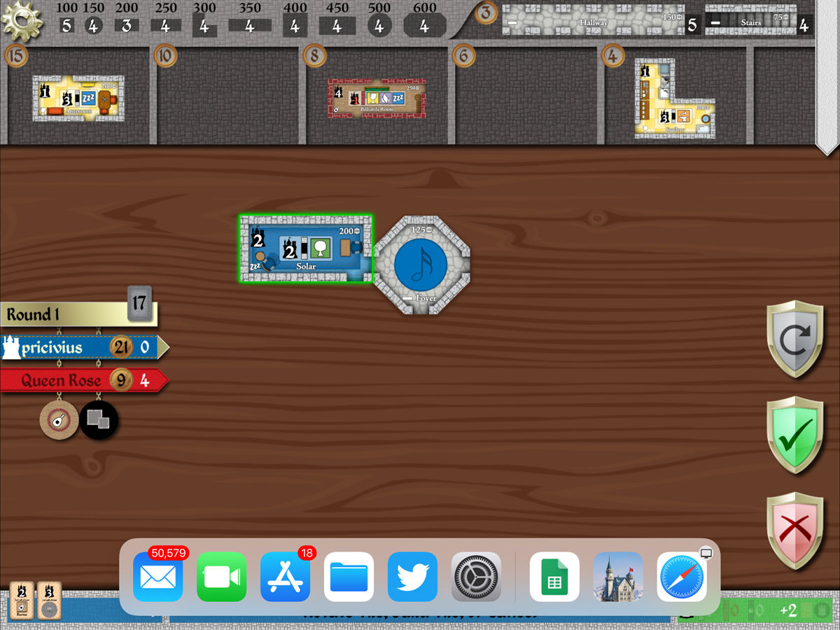Open iOS Settings from the dock
The height and width of the screenshot is (630, 840).
coord(477,577)
